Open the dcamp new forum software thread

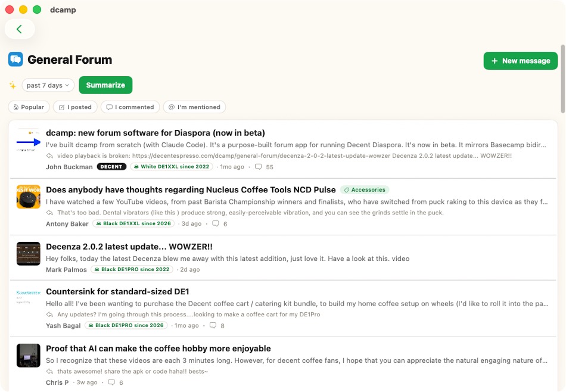(156, 133)
